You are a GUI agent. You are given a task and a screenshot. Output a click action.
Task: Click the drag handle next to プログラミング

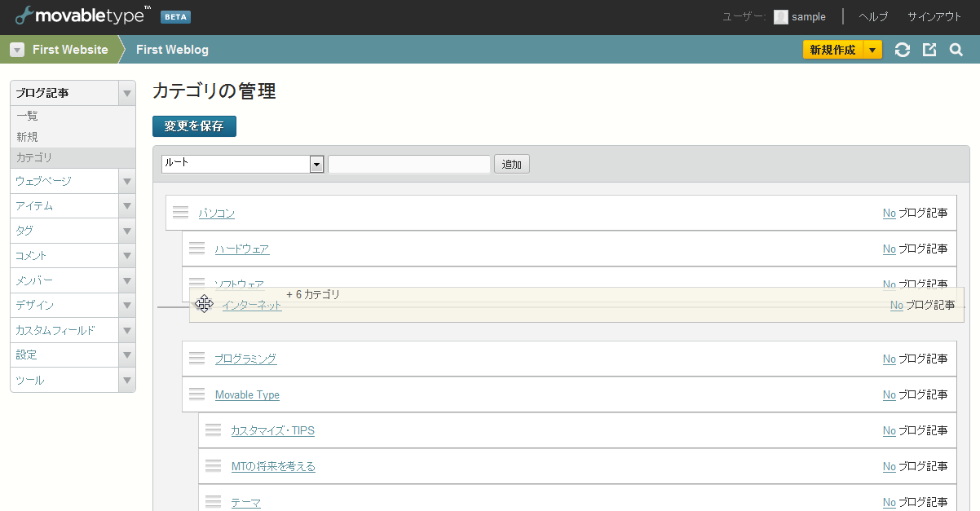coord(196,358)
